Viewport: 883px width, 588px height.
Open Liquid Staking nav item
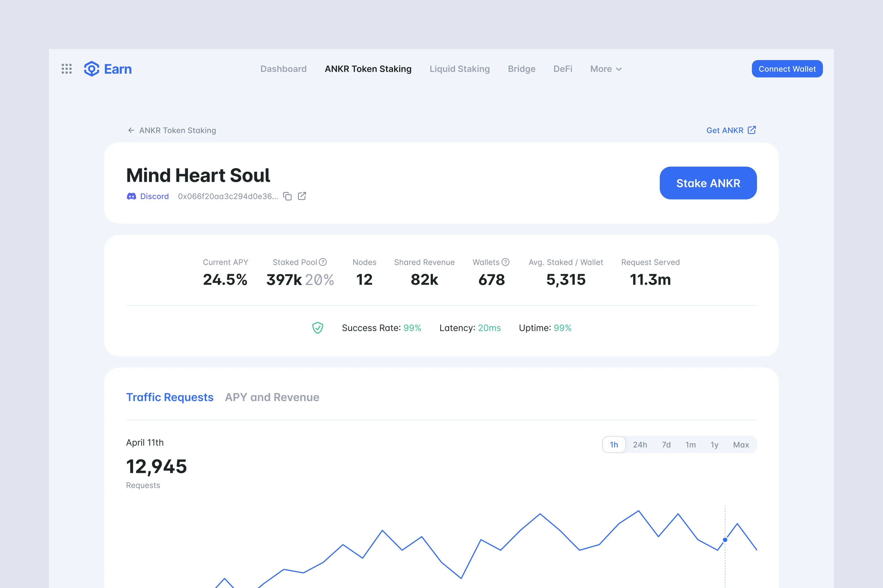click(x=460, y=69)
